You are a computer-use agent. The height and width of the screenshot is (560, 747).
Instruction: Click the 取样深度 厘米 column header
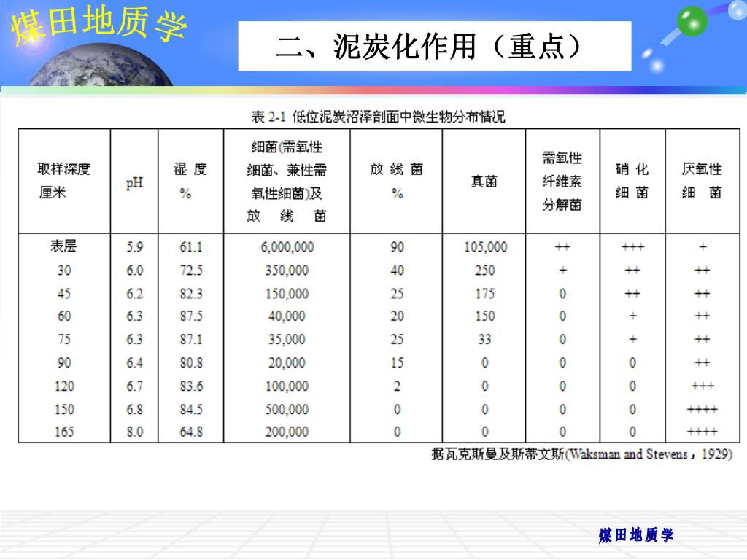click(63, 181)
